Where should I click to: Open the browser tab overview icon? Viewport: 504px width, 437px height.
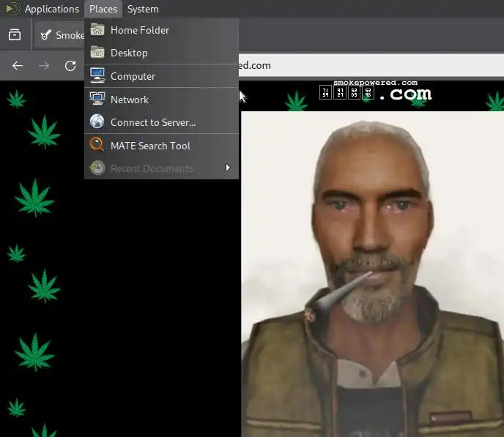15,34
